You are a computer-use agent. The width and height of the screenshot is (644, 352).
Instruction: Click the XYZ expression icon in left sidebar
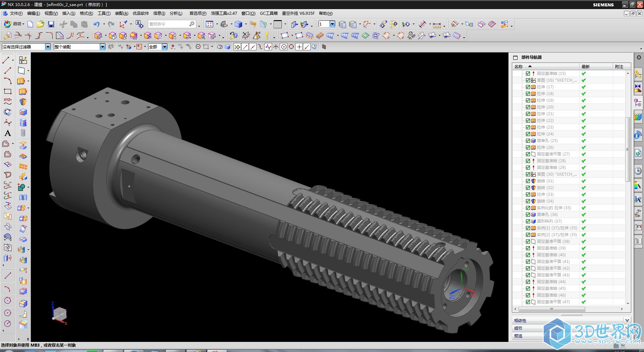pos(7,101)
